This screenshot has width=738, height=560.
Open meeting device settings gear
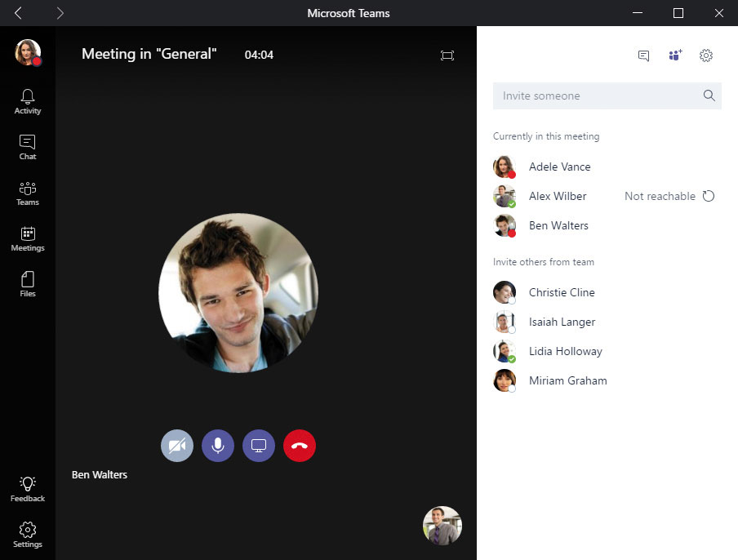coord(705,56)
